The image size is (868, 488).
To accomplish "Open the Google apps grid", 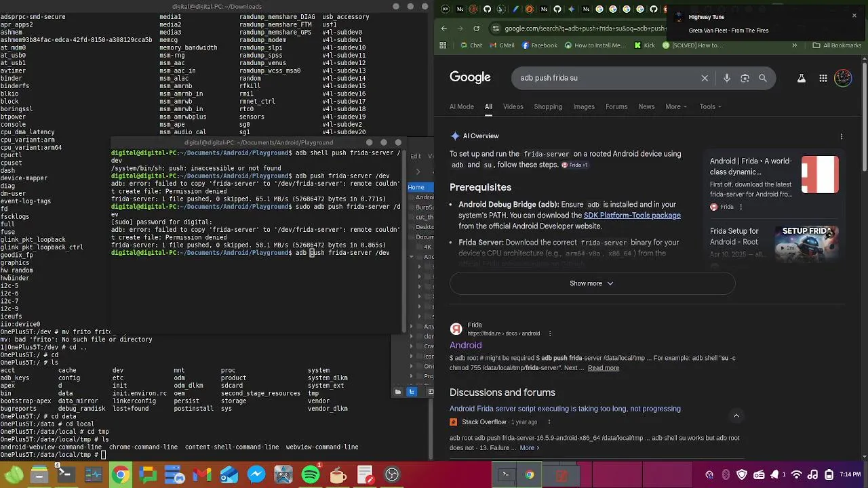I will [823, 78].
